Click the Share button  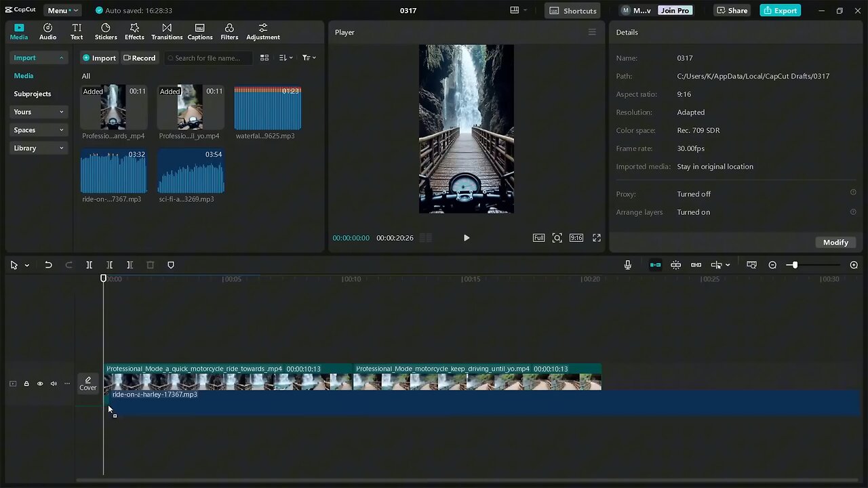[732, 11]
